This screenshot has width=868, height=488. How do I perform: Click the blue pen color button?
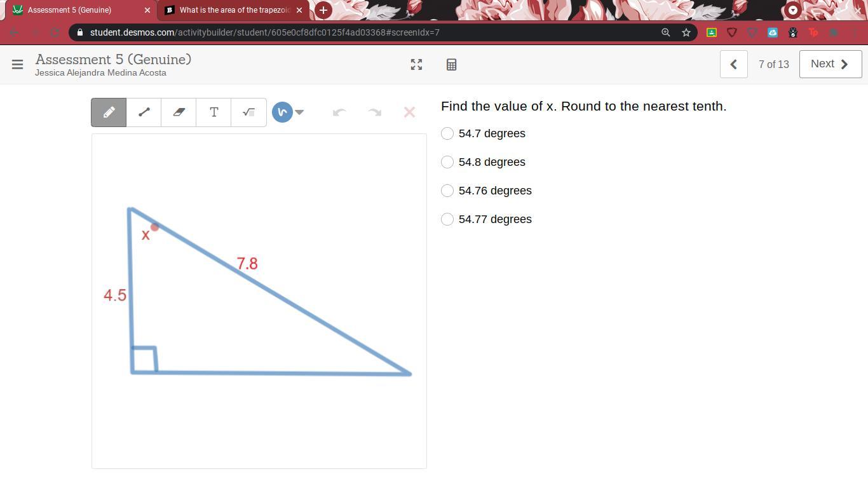click(x=282, y=112)
